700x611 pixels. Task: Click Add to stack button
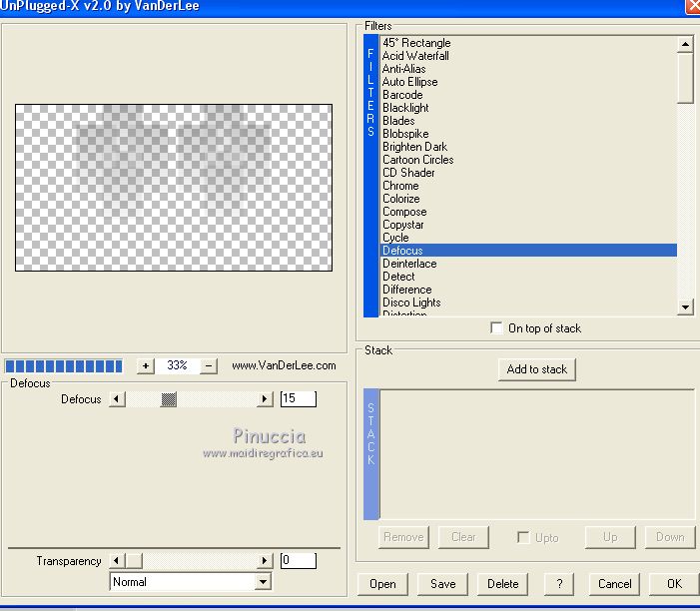tap(537, 369)
